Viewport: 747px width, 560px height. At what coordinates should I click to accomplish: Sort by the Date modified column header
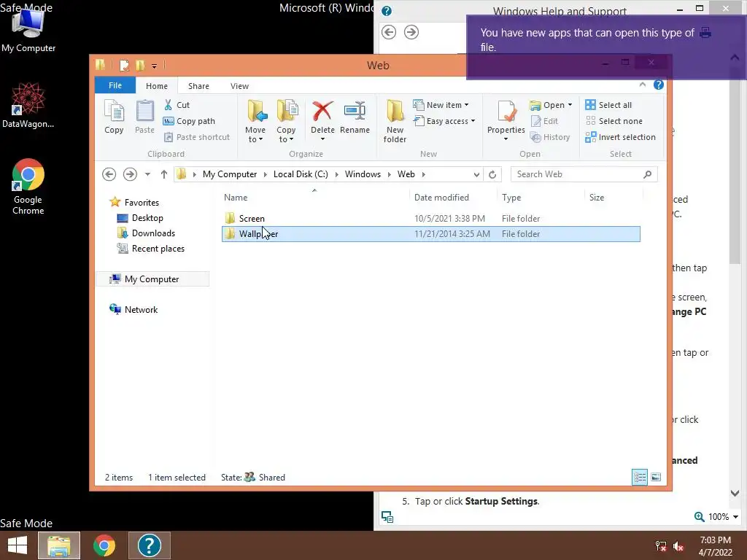pos(441,197)
